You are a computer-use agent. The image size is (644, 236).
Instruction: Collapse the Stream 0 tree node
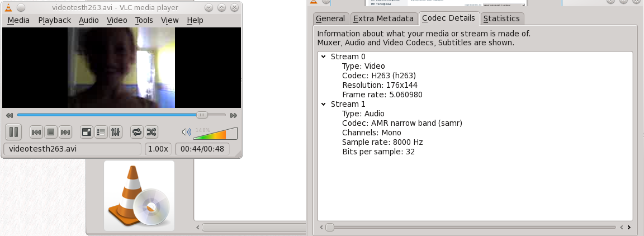(x=323, y=56)
